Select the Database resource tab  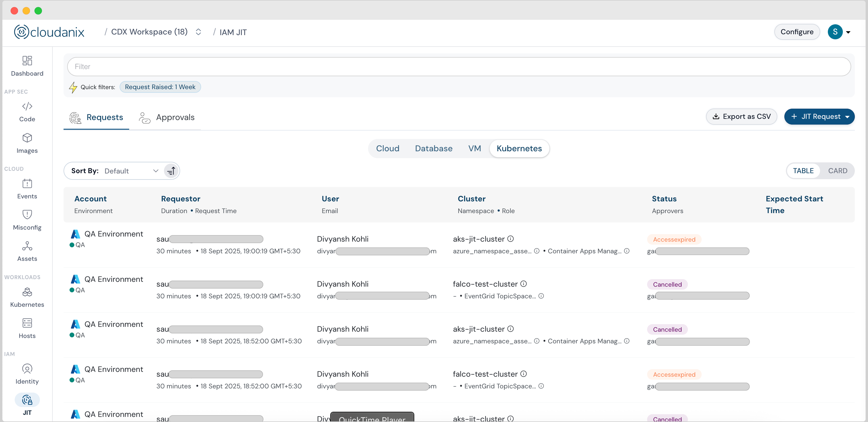(x=433, y=149)
